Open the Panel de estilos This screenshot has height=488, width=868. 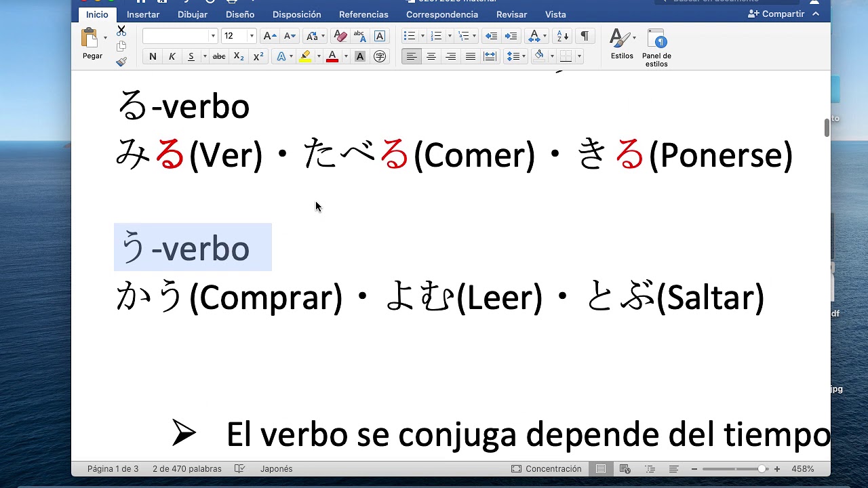point(656,47)
